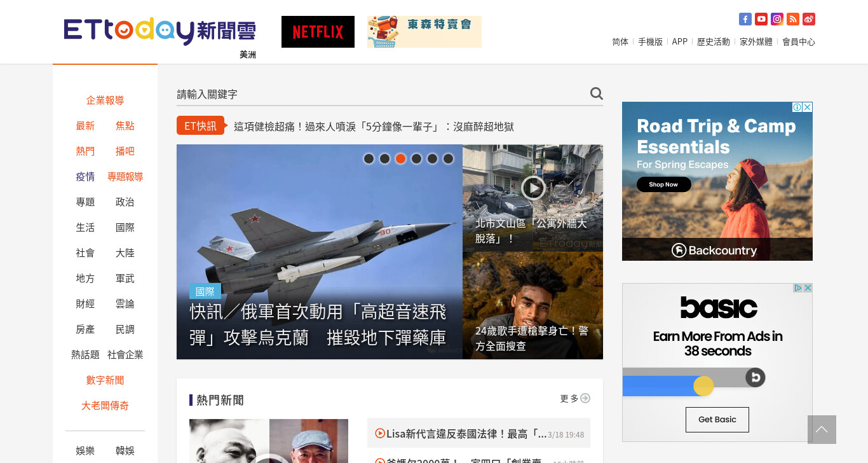
Task: Open the Weibo social icon
Action: tap(809, 19)
